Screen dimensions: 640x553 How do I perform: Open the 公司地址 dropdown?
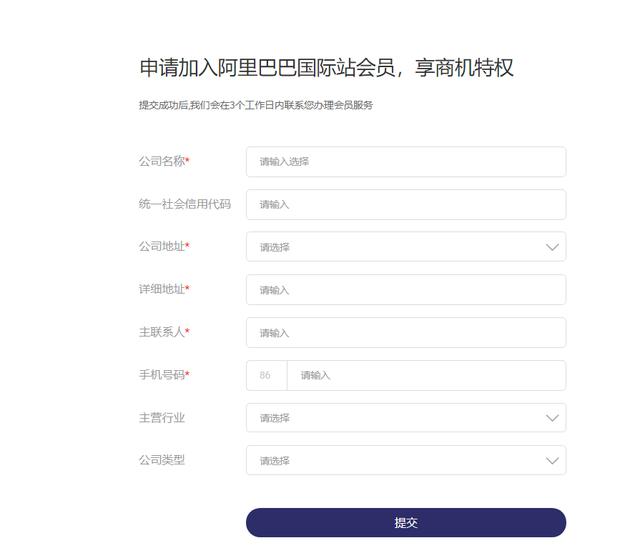[406, 247]
